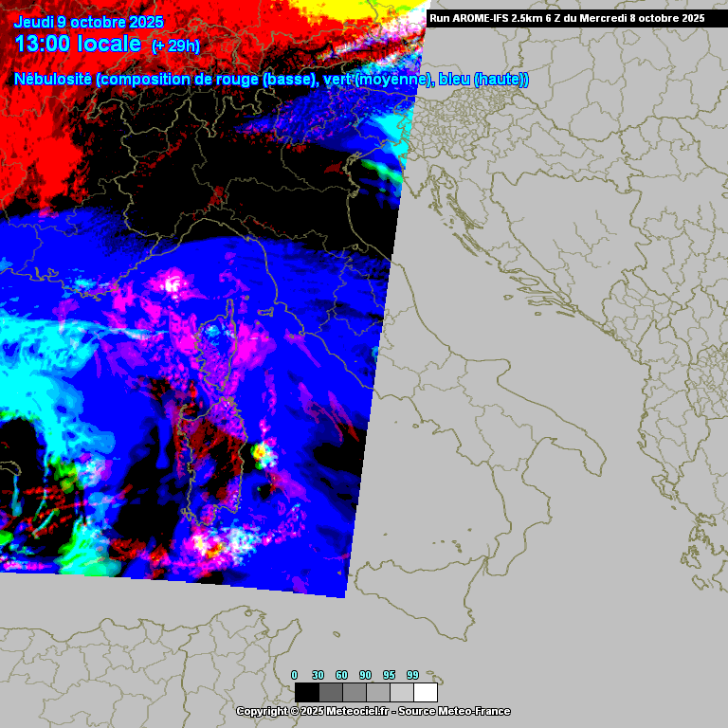The width and height of the screenshot is (728, 728).
Task: Click the dark gray 30 legend swatch
Action: tap(330, 692)
